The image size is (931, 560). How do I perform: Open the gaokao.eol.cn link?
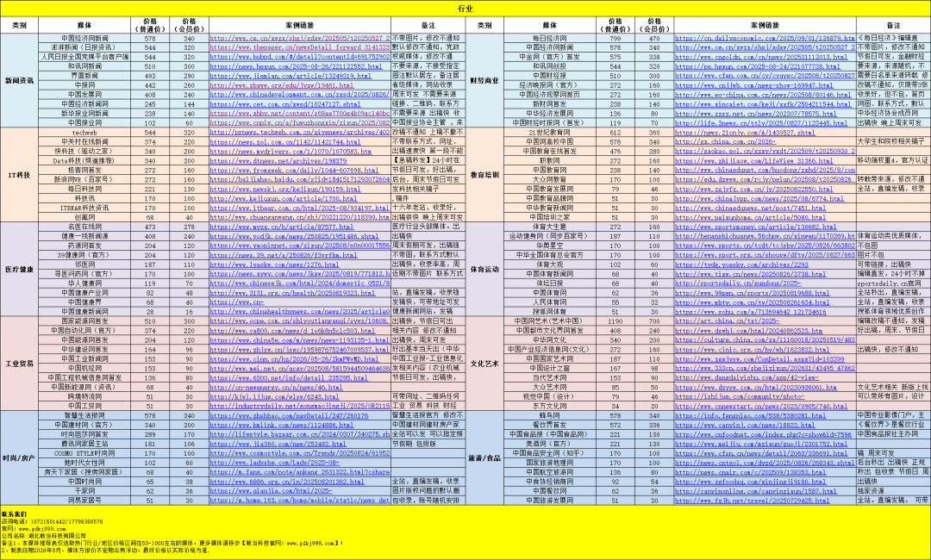pyautogui.click(x=765, y=152)
